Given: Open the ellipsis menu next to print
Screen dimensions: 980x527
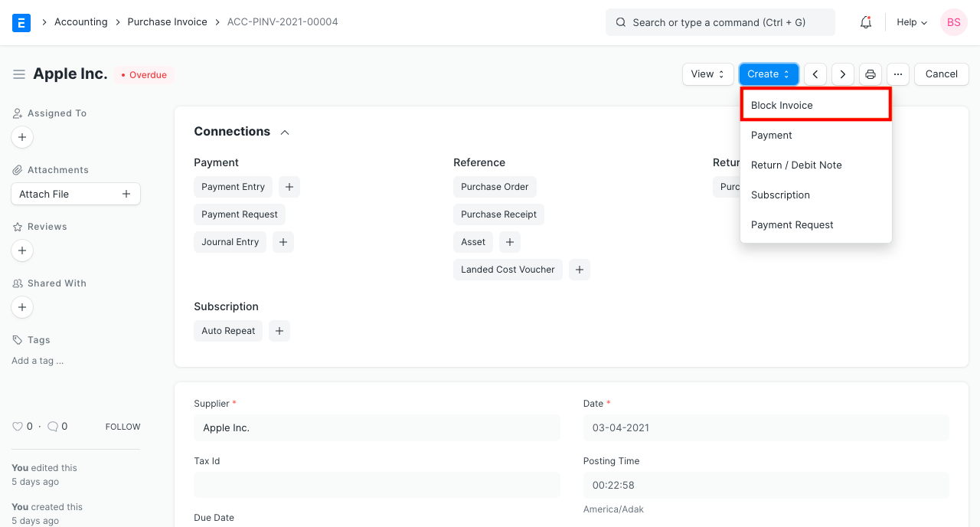Looking at the screenshot, I should 897,74.
